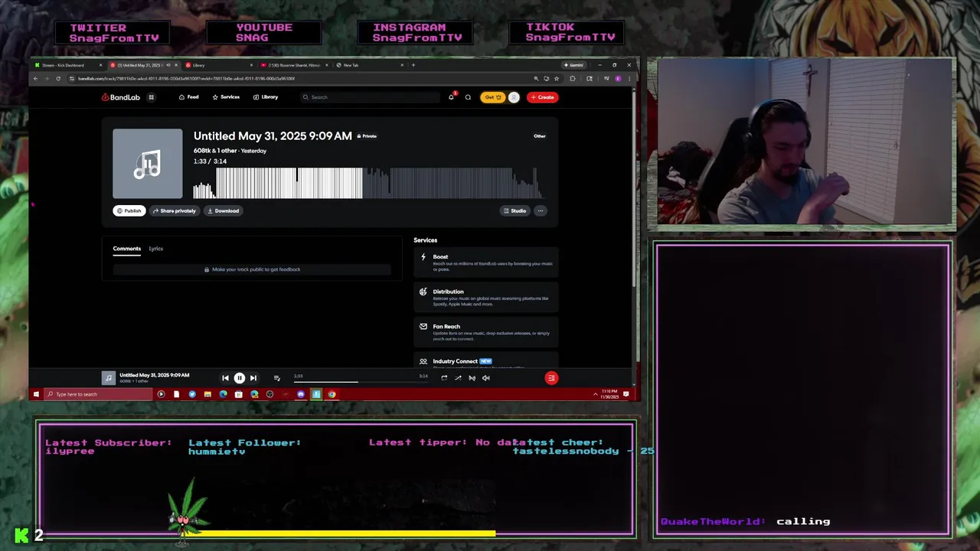980x551 pixels.
Task: Click the icon left of the volume speaker
Action: [472, 378]
